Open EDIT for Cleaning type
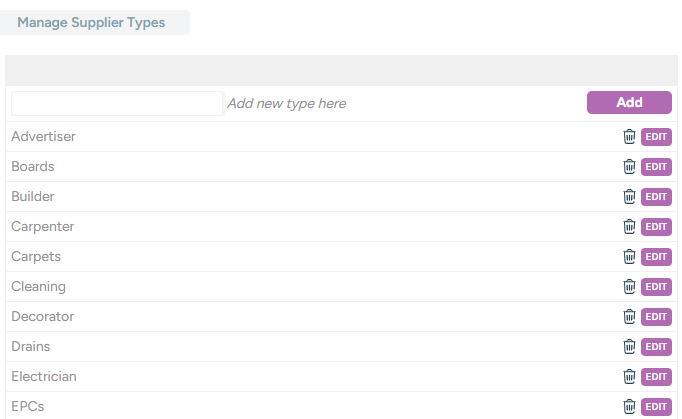Viewport: 682px width, 419px height. pos(656,287)
